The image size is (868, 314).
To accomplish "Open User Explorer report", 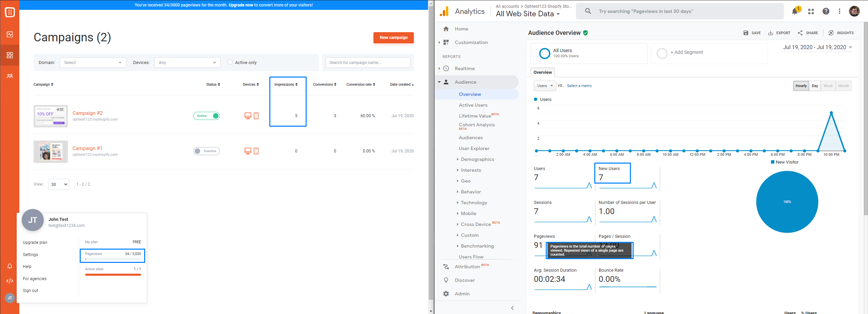I will [x=474, y=148].
